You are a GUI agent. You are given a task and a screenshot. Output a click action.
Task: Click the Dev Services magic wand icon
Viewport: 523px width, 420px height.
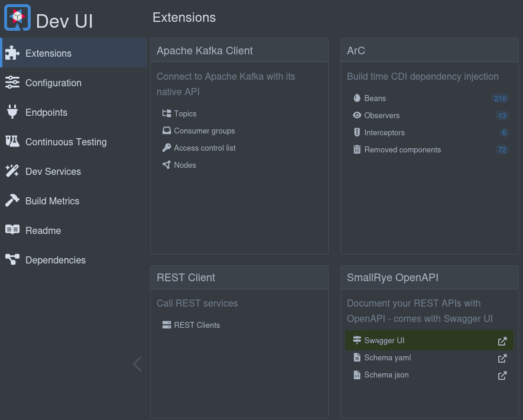(12, 171)
